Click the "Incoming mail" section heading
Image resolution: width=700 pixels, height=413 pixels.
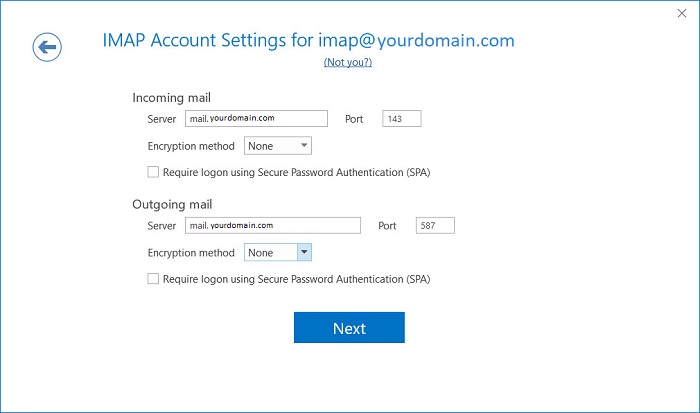(x=171, y=98)
